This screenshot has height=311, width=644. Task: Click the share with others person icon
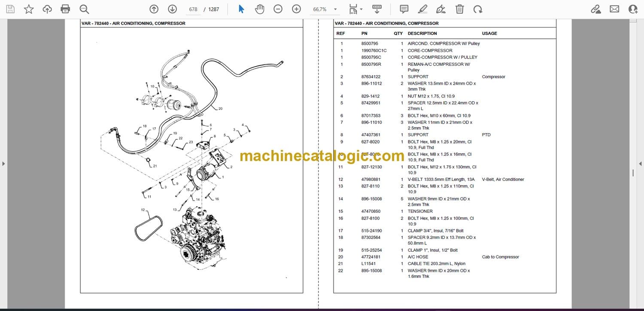point(633,9)
